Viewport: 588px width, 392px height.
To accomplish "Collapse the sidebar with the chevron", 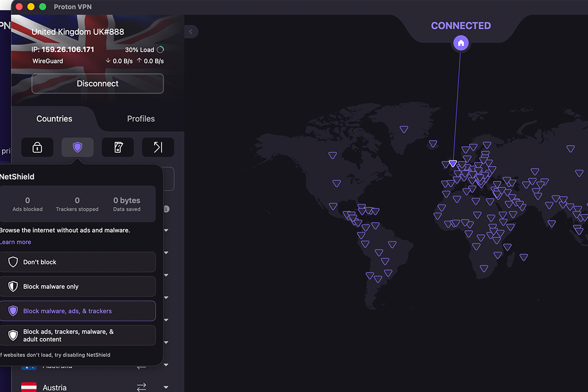I will [191, 32].
